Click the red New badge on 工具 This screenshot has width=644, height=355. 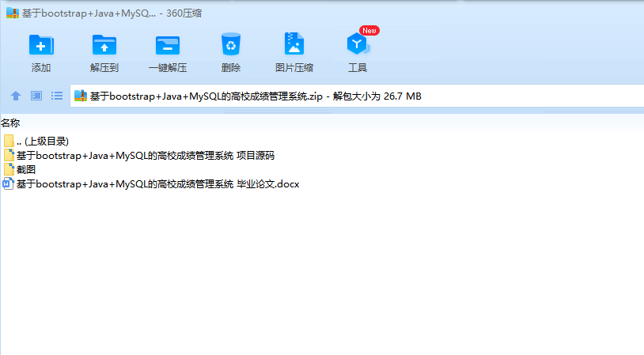369,30
